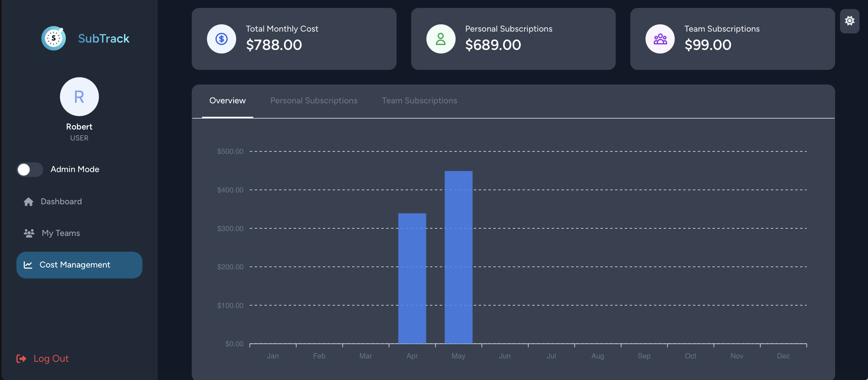Click the April bar in the chart
Image resolution: width=868 pixels, height=380 pixels.
412,278
